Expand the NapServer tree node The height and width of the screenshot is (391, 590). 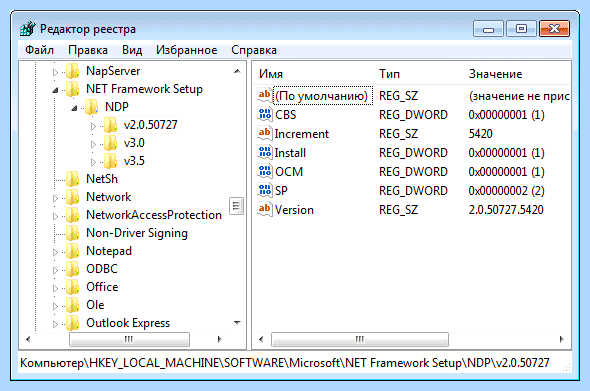click(x=55, y=72)
